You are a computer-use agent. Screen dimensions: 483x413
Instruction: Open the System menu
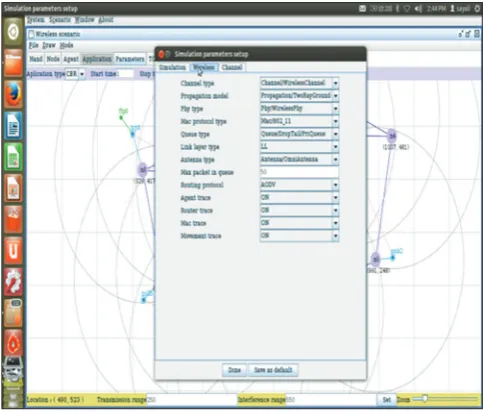tap(36, 20)
